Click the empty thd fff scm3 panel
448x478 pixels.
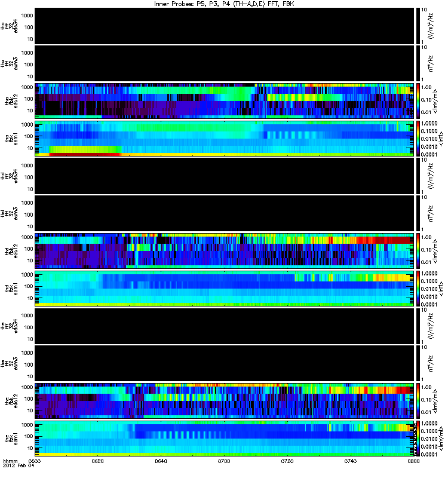(x=225, y=213)
